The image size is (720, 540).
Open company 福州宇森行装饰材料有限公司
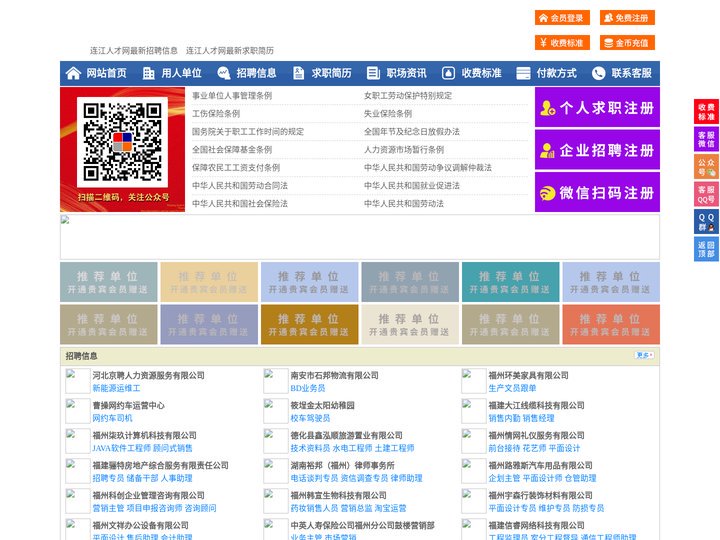(x=540, y=495)
